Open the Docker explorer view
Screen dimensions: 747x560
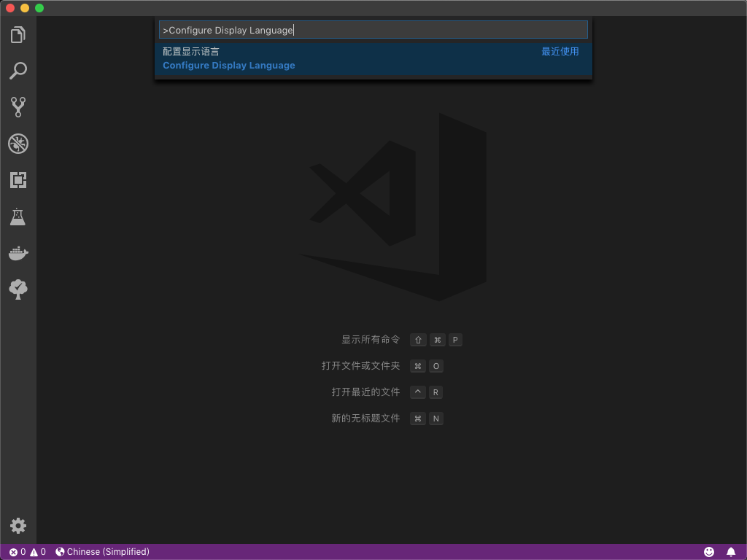coord(18,253)
